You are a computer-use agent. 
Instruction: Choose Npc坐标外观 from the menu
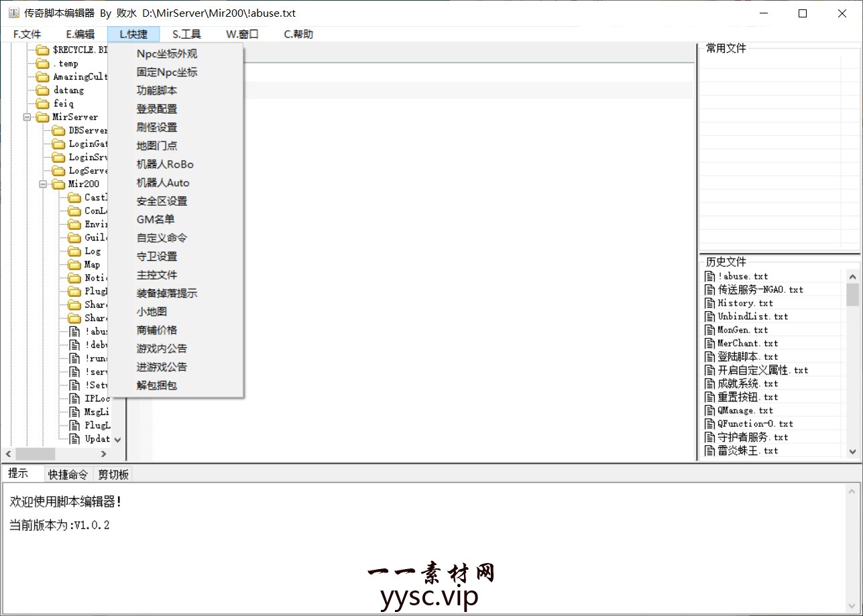pos(167,54)
